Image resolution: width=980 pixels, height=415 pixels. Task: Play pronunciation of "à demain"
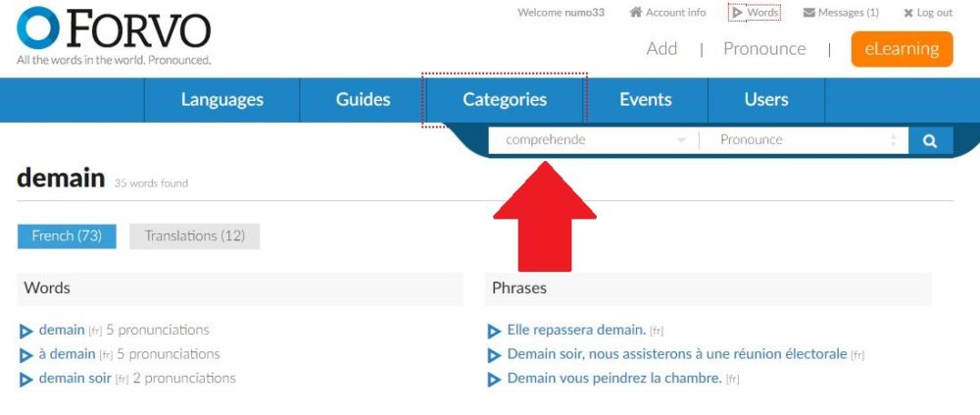tap(26, 355)
